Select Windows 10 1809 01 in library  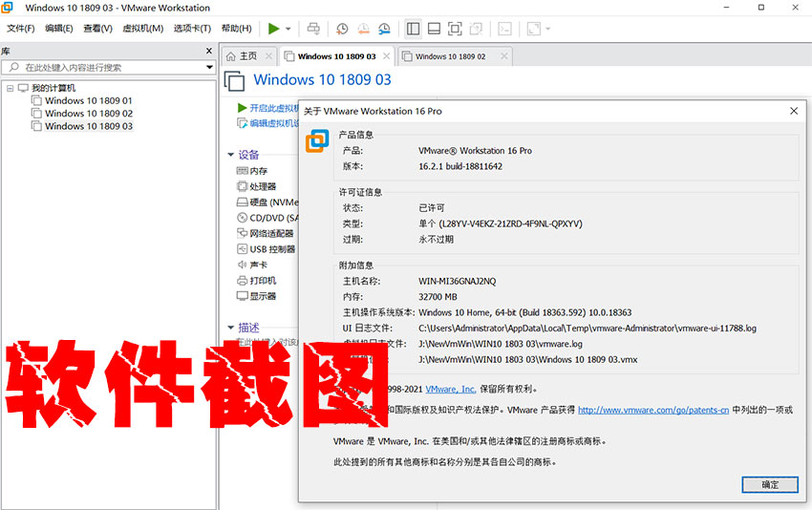(x=89, y=100)
